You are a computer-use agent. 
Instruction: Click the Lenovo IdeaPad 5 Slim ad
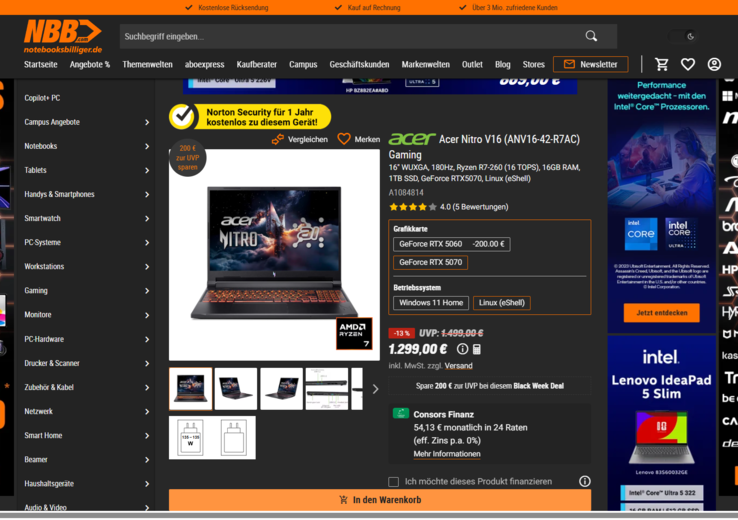coord(661,423)
